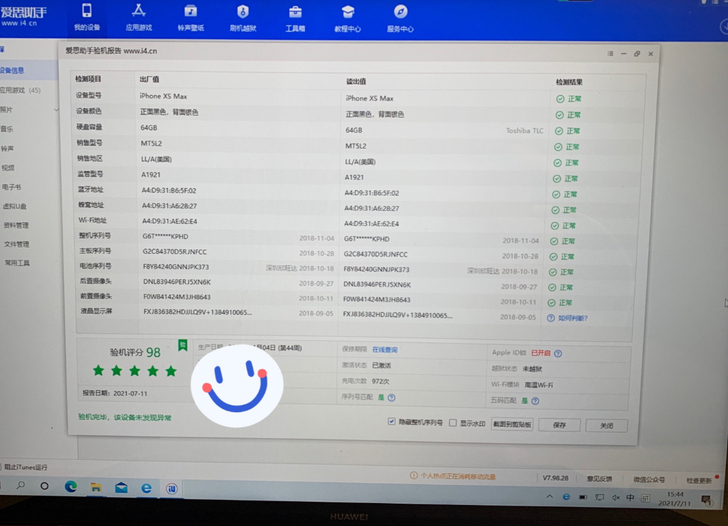Open the 如何判断? link
728x526 pixels.
pos(572,318)
